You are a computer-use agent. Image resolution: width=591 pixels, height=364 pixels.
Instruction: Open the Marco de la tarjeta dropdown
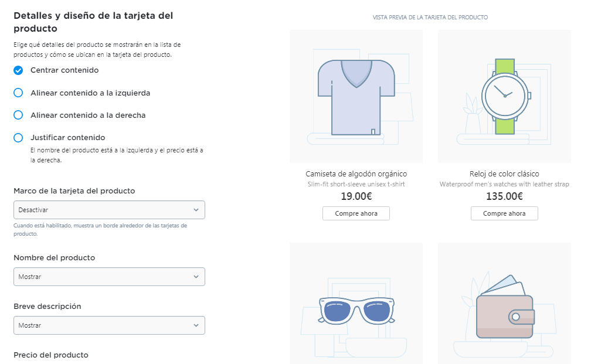(x=109, y=210)
